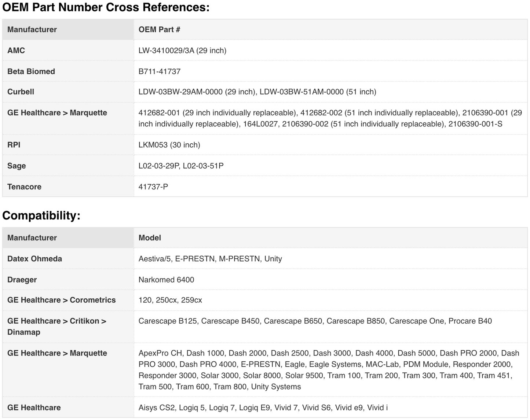
Task: Click 'GE Healthcare > Marquette' in Compatibility table
Action: [x=68, y=370]
